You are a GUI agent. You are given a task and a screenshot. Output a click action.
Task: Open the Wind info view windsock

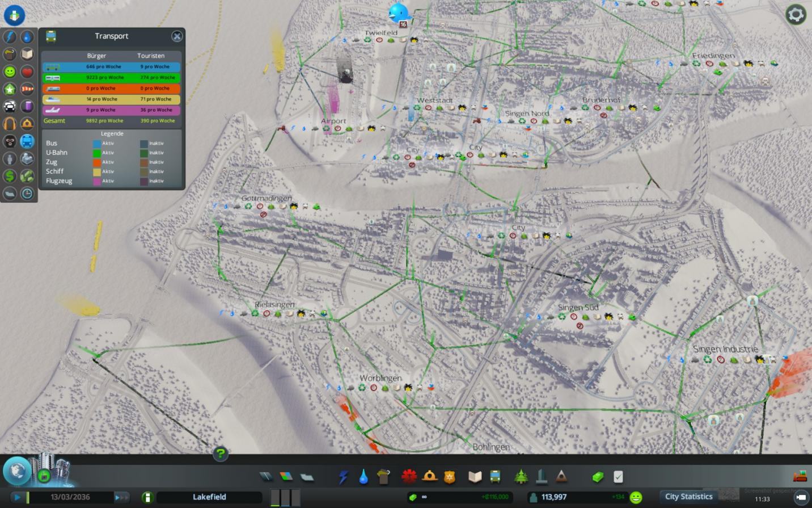(27, 89)
